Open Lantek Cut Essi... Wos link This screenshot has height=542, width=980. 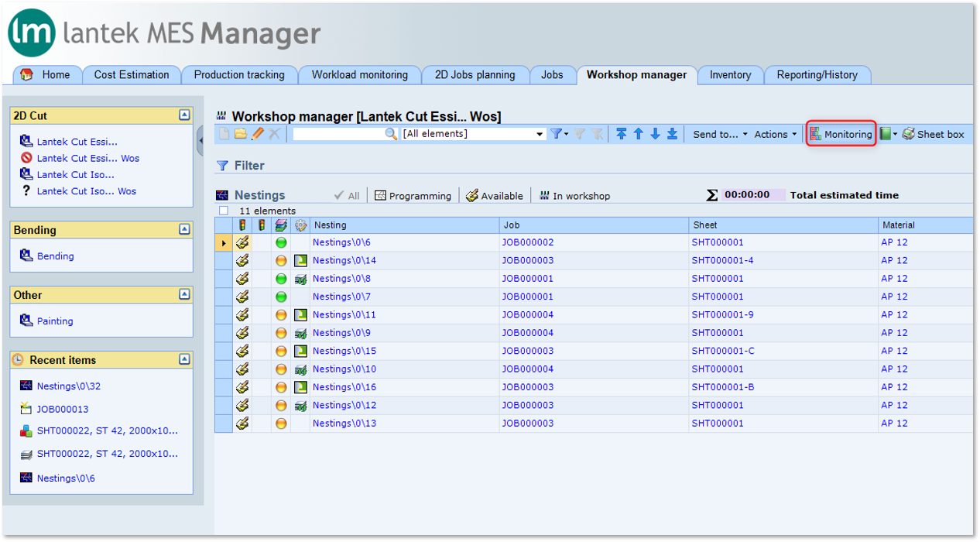point(88,158)
